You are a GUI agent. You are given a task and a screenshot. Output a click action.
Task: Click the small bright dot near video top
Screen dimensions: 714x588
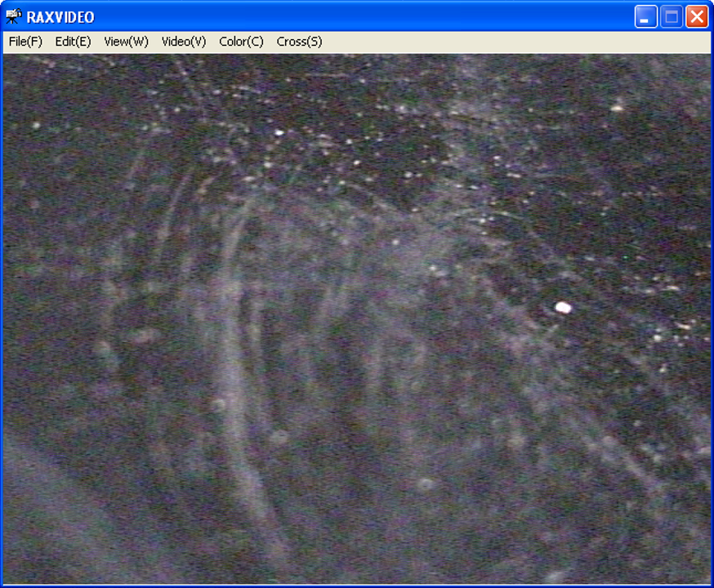point(279,131)
